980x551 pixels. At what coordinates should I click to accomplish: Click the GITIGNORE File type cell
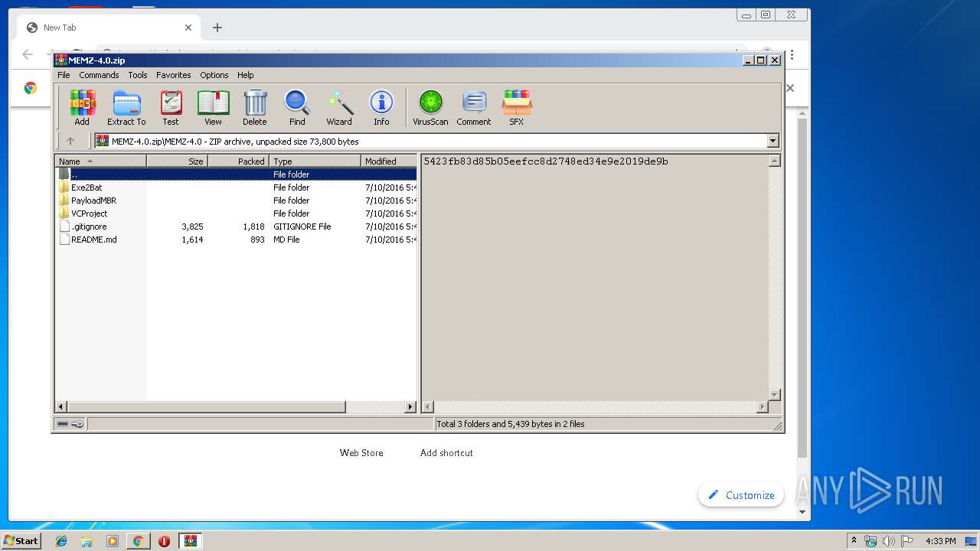(302, 227)
